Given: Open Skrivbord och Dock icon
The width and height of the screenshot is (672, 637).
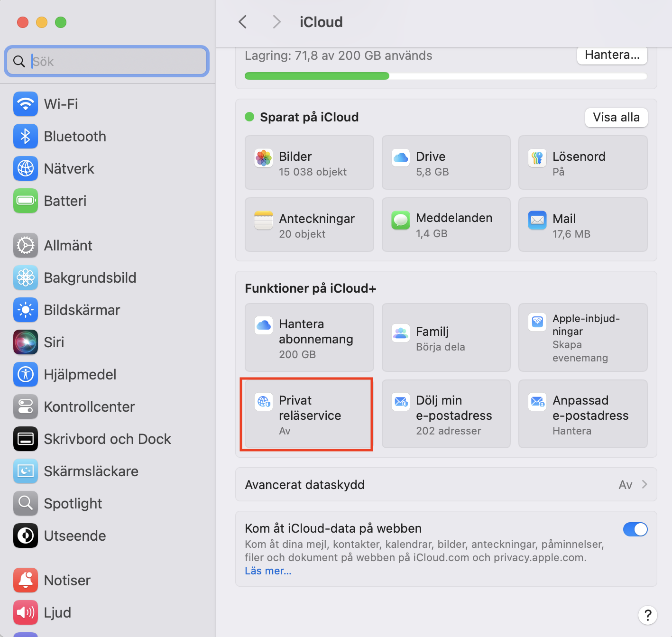Looking at the screenshot, I should 26,439.
